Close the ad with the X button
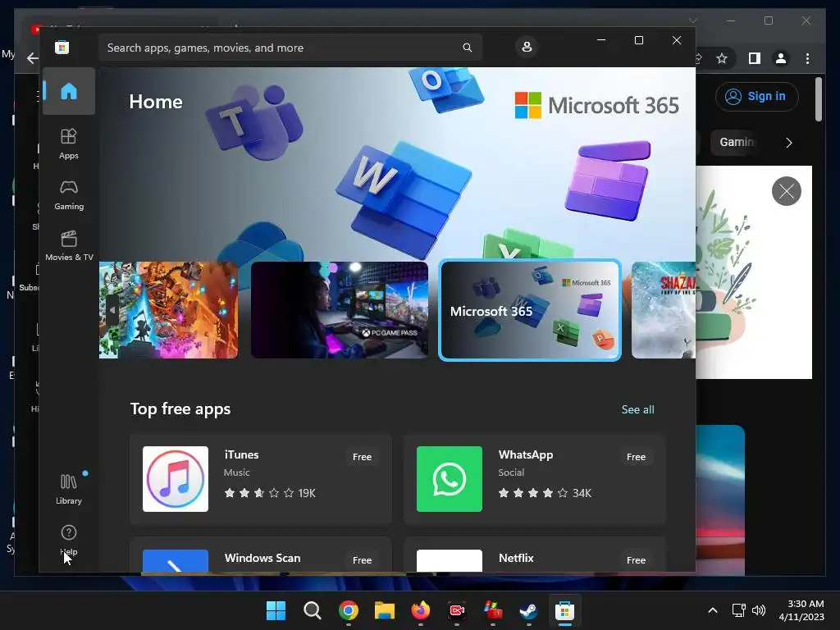The width and height of the screenshot is (840, 630). (786, 190)
